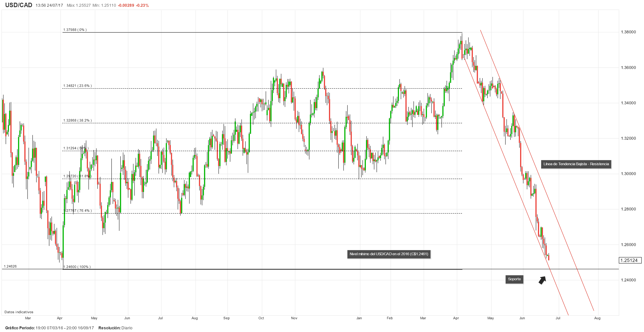Click the 1.30000 price axis label

coord(628,174)
